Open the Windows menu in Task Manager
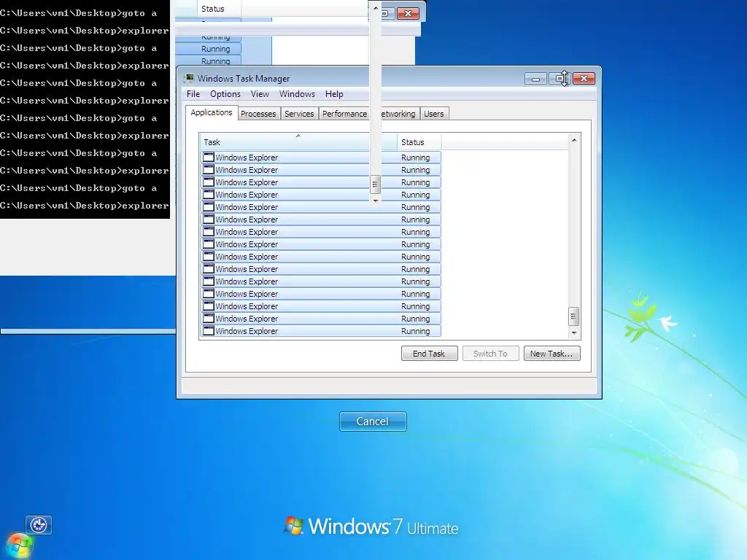747x560 pixels. point(297,94)
